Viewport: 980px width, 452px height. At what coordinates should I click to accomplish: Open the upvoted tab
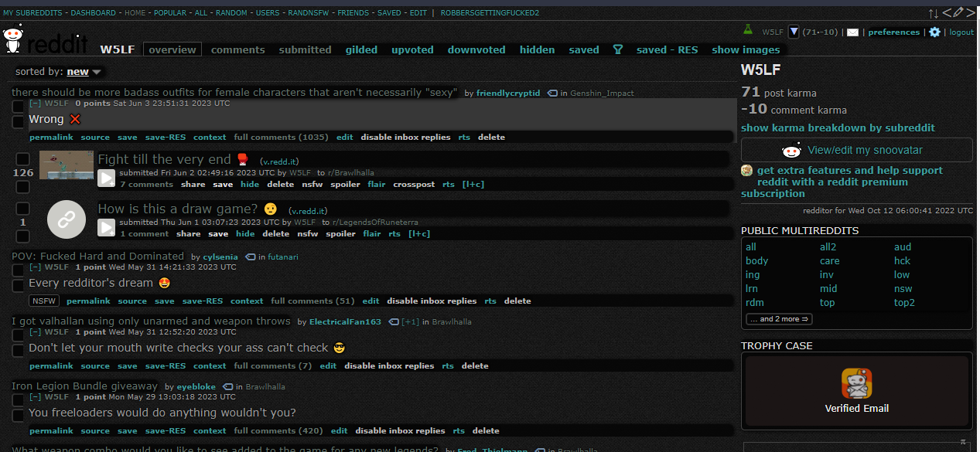[x=412, y=49]
